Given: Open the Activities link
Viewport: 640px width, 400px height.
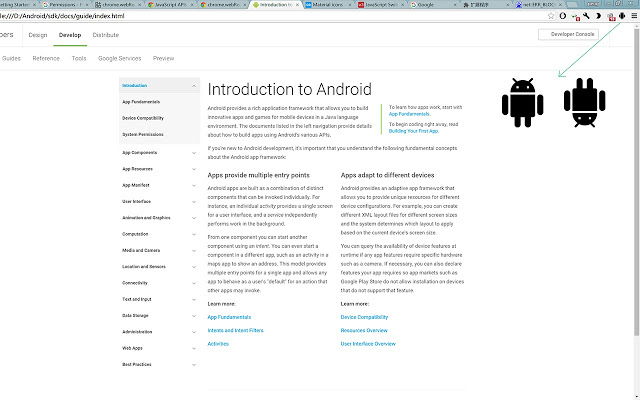Looking at the screenshot, I should click(x=218, y=344).
